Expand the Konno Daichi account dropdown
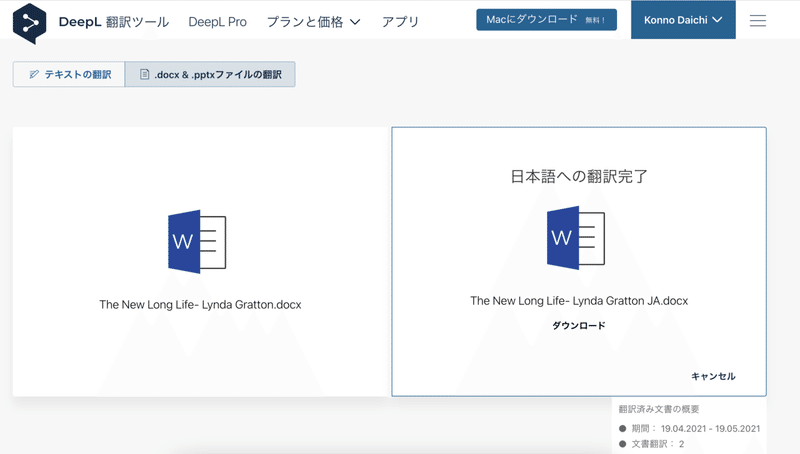Viewport: 800px width, 454px height. click(x=683, y=20)
